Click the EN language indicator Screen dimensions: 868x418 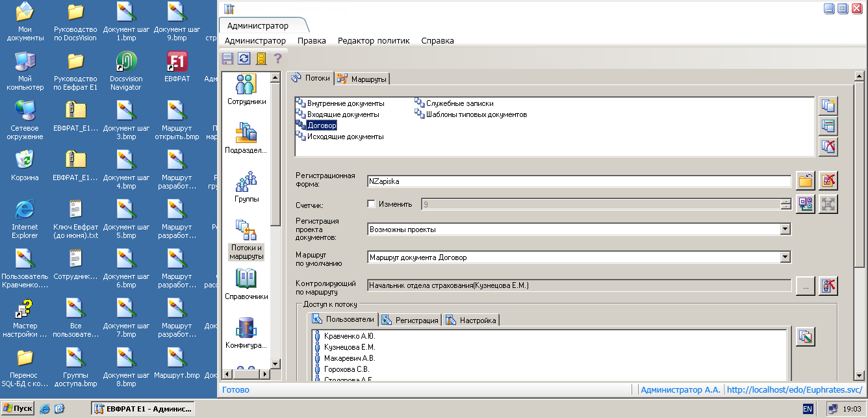(808, 409)
